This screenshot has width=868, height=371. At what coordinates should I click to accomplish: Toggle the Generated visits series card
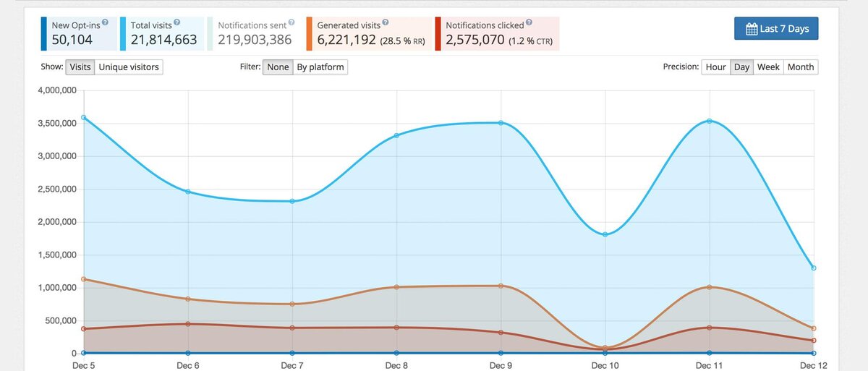(x=369, y=33)
